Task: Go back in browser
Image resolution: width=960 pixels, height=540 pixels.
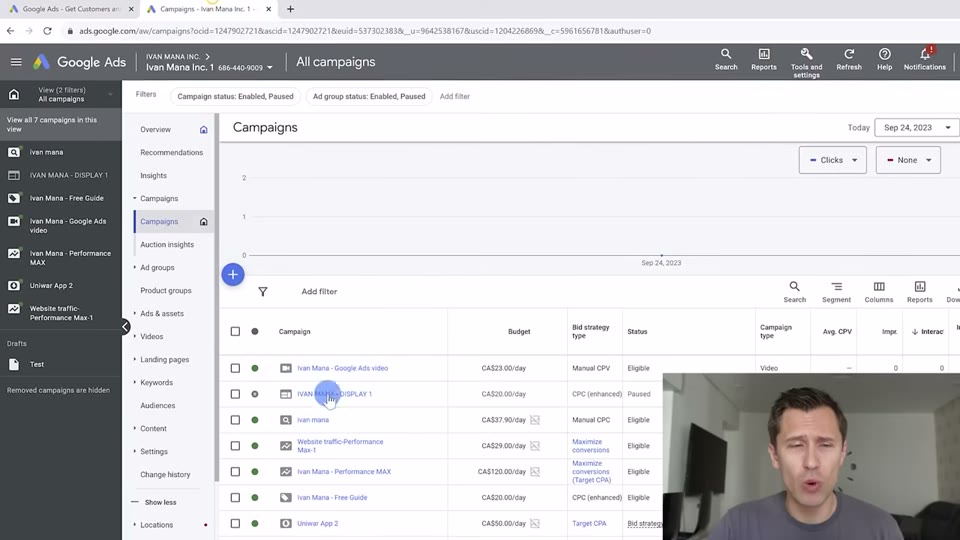Action: [x=10, y=31]
